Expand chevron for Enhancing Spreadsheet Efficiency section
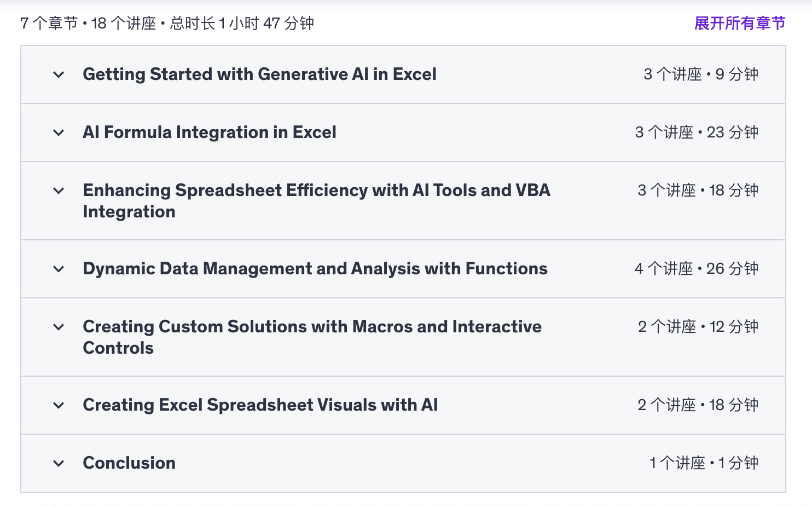 point(59,191)
